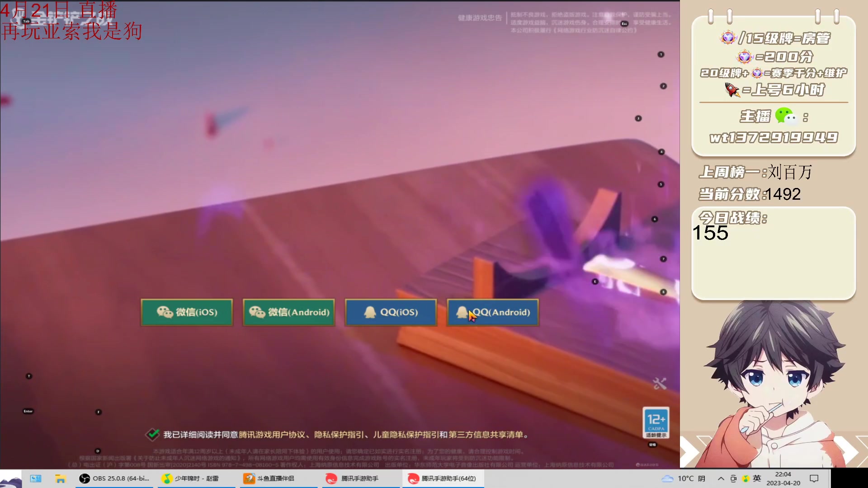The width and height of the screenshot is (868, 488).
Task: Switch to 腾讯手游助手(64位) taskbar item
Action: (442, 479)
